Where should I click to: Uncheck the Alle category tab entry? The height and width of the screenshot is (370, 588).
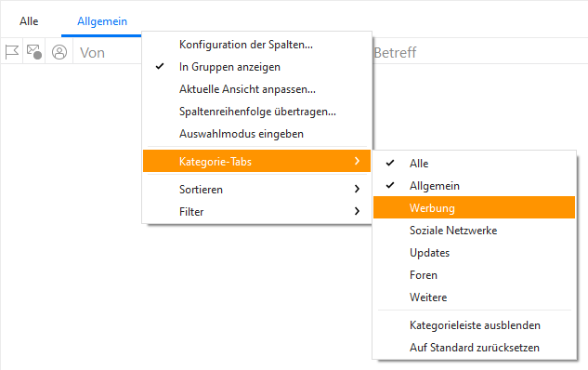point(474,164)
